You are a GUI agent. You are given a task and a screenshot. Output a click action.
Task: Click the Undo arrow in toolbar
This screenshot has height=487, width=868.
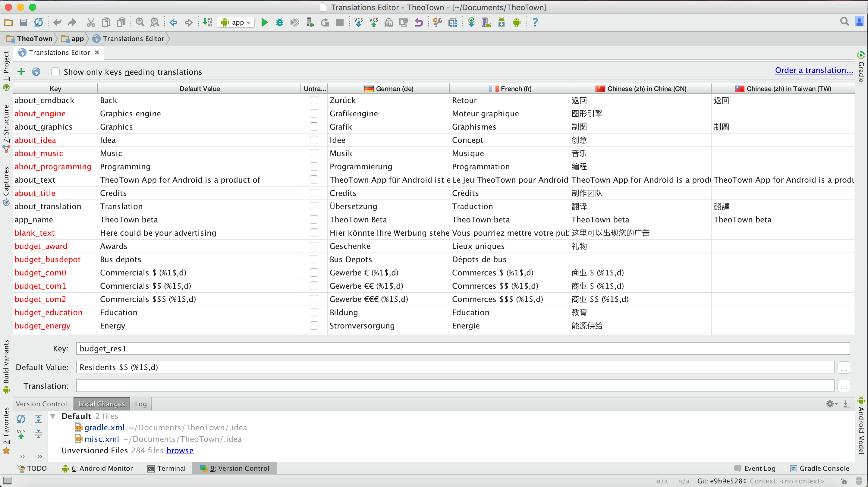(57, 23)
